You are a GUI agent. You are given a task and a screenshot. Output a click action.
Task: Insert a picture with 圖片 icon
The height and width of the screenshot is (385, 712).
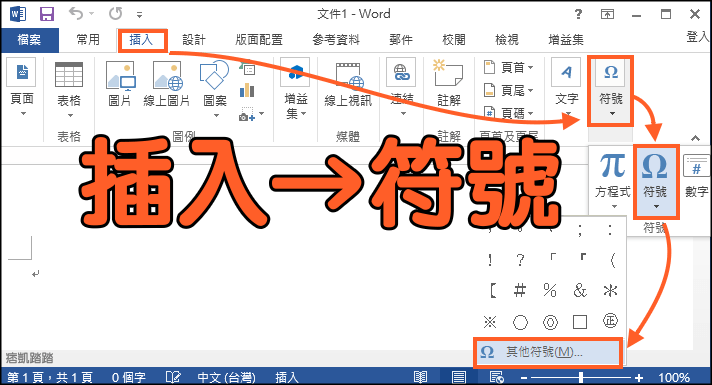click(x=120, y=84)
